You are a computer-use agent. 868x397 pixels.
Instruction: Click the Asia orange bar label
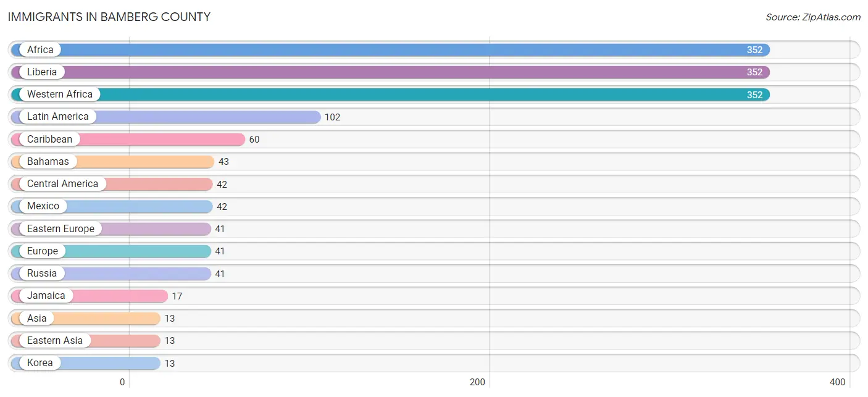(37, 319)
